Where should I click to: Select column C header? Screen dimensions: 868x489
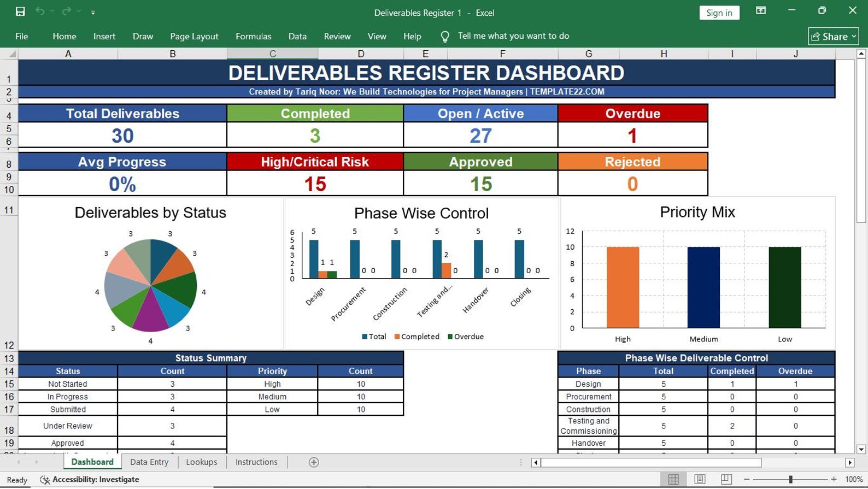coord(272,54)
